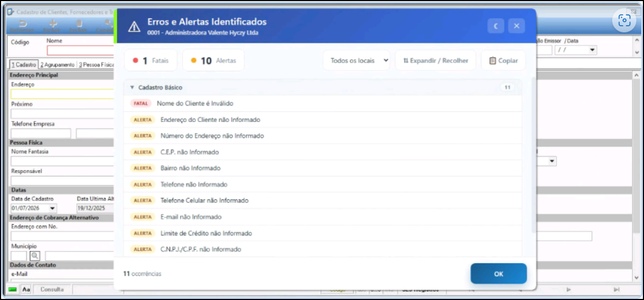Click the Aa case toggle in status bar
The image size is (644, 300).
[26, 290]
